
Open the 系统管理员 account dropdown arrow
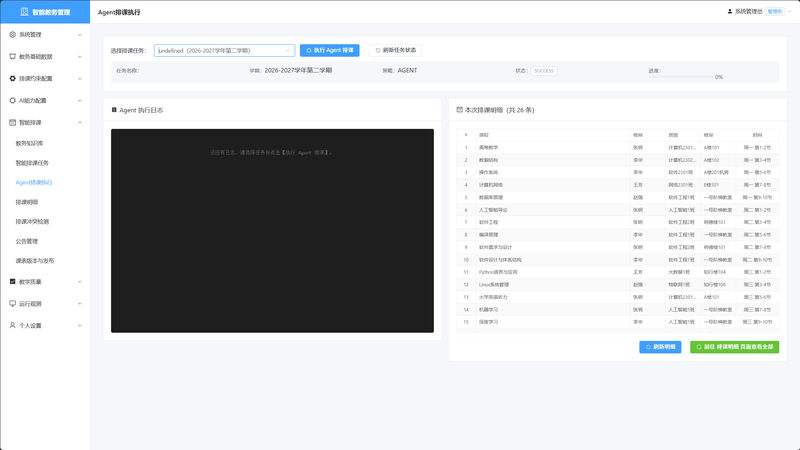790,11
